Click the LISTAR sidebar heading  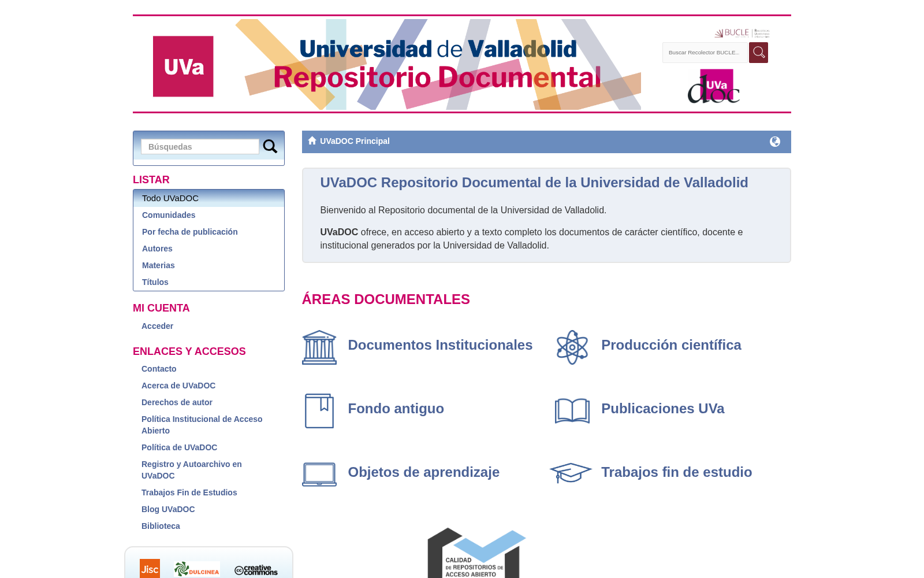(x=151, y=180)
